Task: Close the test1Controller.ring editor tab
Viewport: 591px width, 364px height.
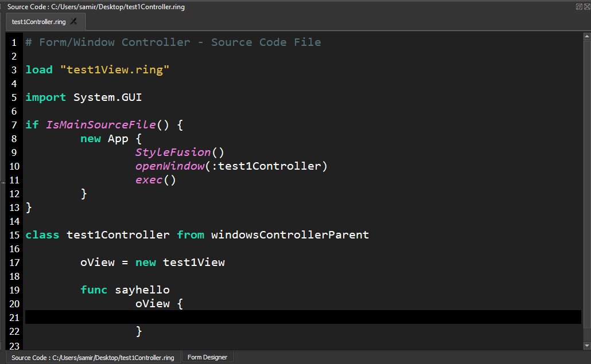Action: [73, 22]
